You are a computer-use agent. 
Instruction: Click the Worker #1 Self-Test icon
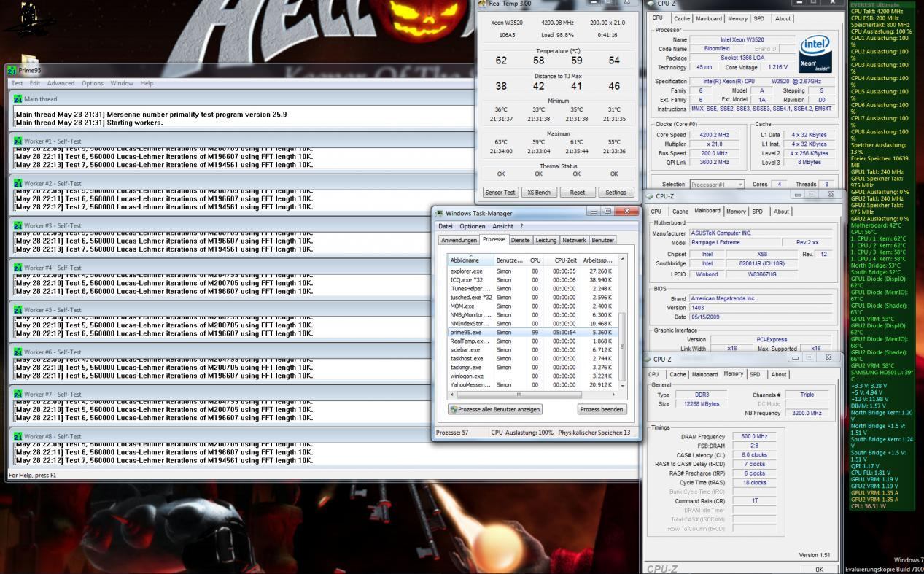tap(18, 141)
